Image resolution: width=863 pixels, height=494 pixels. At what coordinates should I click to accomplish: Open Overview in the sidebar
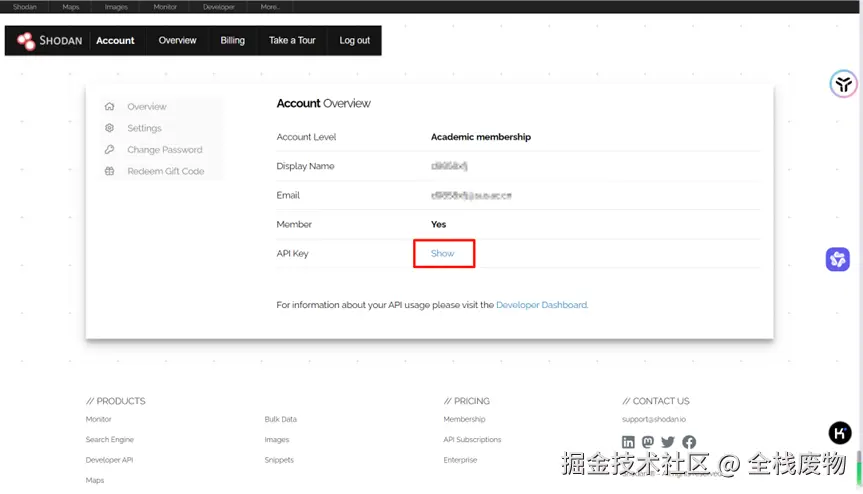pyautogui.click(x=147, y=106)
